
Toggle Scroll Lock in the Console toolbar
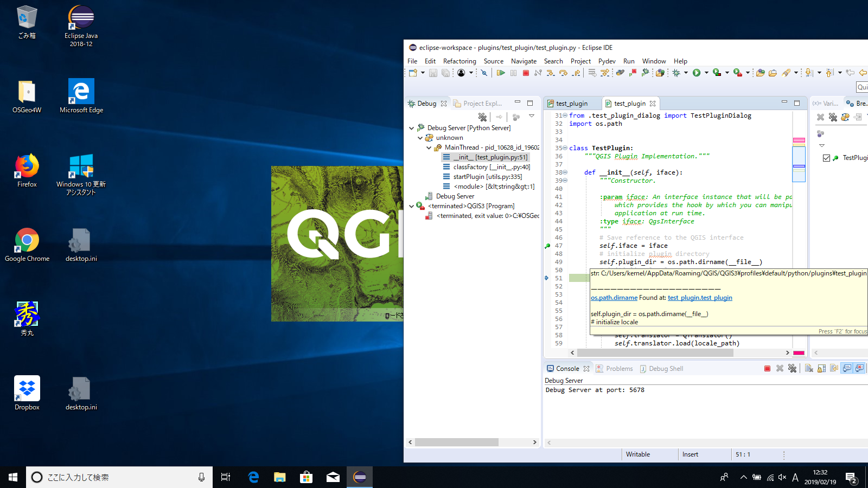tap(821, 369)
